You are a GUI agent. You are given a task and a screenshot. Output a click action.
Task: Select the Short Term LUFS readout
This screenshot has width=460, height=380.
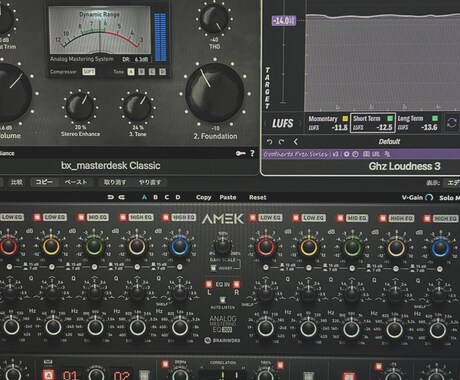tap(373, 123)
